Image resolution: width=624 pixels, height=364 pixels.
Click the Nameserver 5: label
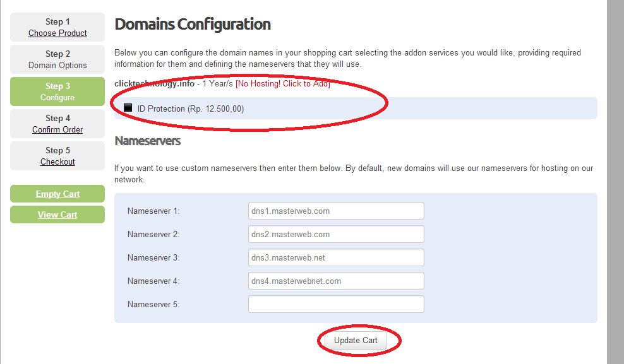[153, 305]
